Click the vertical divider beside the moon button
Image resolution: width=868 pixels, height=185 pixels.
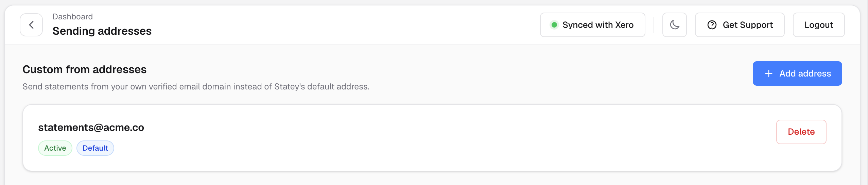[x=654, y=25]
